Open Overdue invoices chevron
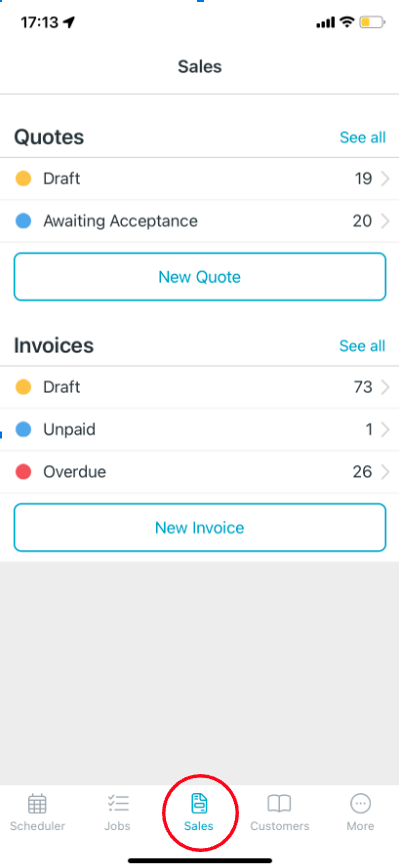 [x=386, y=472]
